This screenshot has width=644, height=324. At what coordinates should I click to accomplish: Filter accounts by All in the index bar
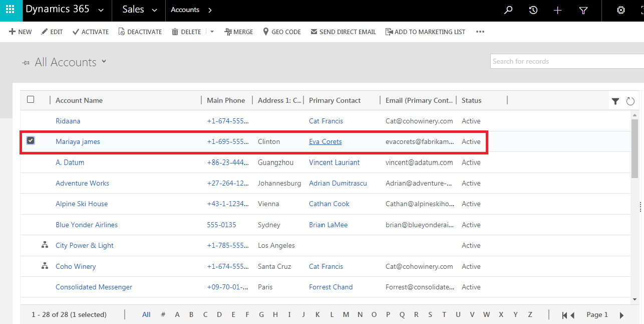coord(146,314)
